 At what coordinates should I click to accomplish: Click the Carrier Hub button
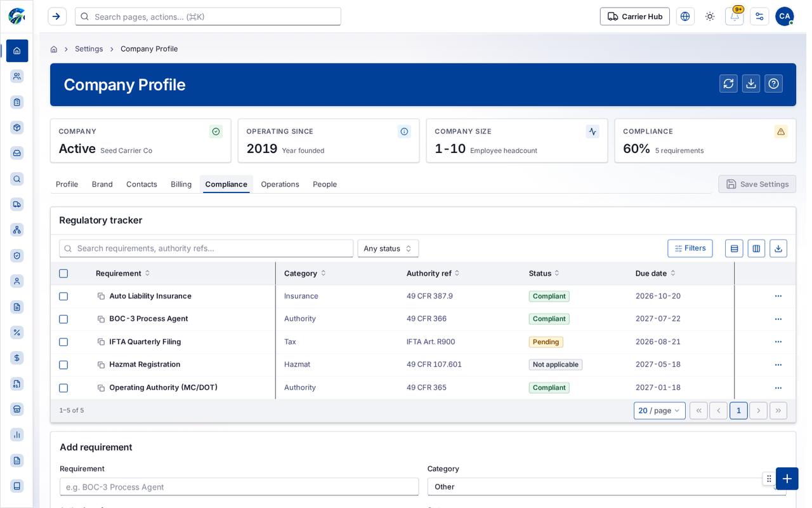pyautogui.click(x=635, y=17)
